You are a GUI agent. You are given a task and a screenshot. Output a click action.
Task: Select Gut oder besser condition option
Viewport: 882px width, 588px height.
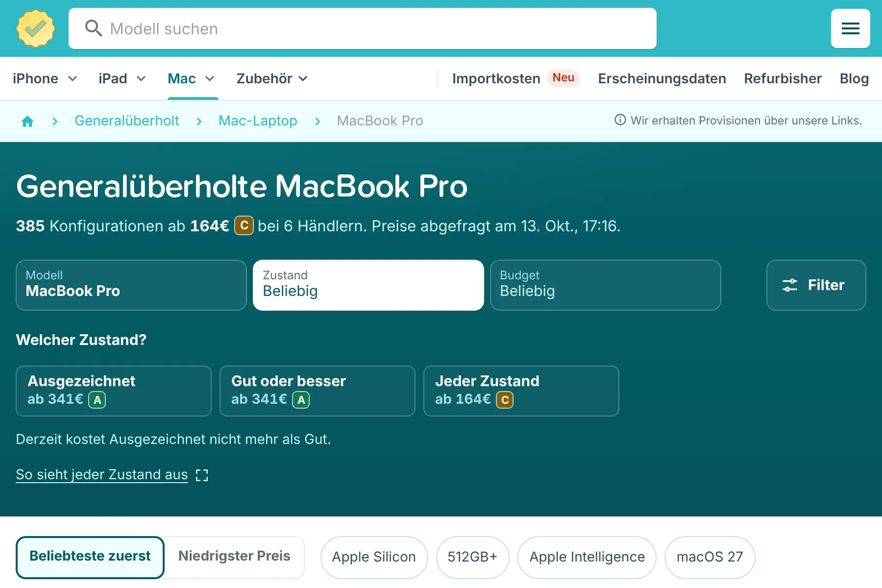[318, 391]
